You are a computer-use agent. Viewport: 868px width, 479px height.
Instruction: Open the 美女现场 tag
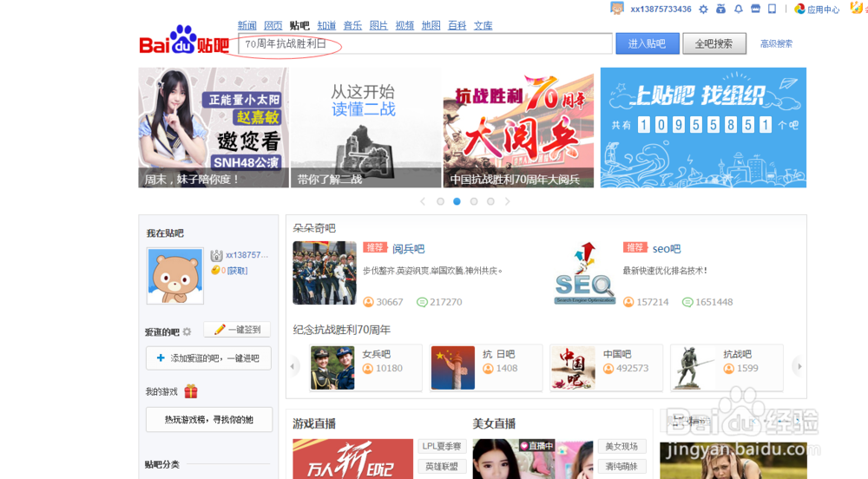621,446
